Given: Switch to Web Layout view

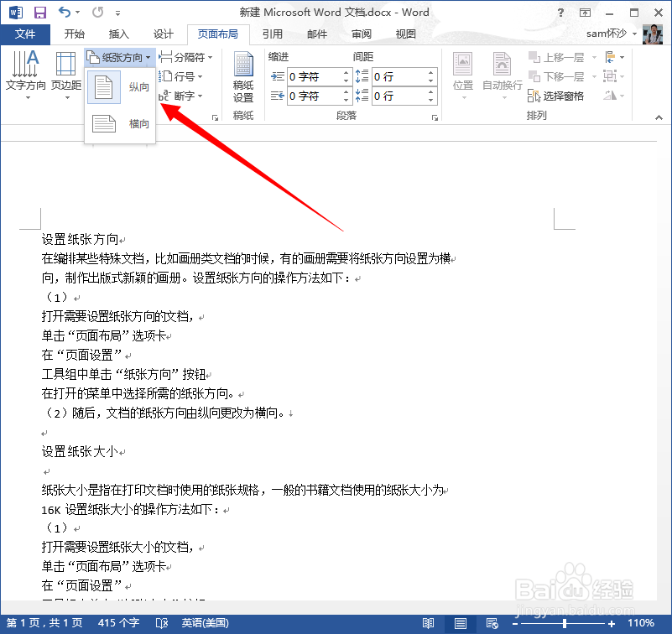Looking at the screenshot, I should tap(492, 623).
